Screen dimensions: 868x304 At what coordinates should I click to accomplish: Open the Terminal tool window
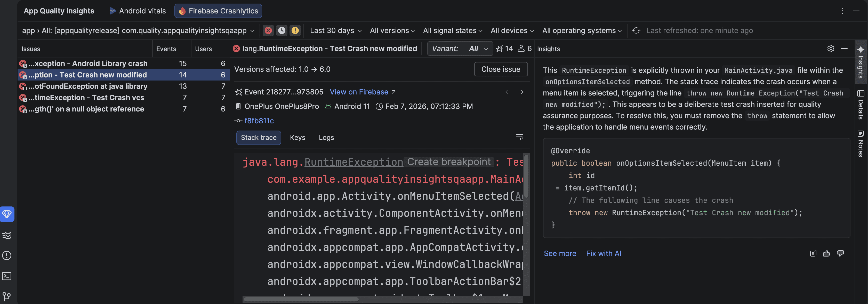pos(7,276)
